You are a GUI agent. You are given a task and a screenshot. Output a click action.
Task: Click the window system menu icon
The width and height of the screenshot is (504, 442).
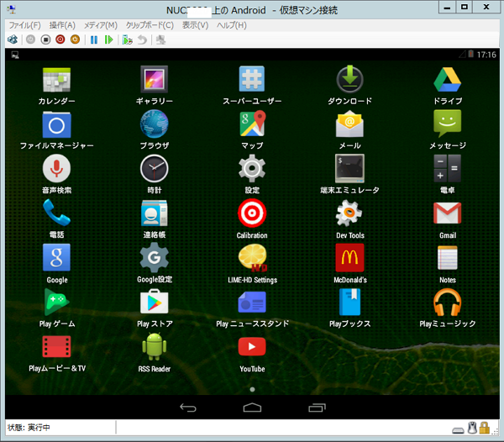coord(12,9)
